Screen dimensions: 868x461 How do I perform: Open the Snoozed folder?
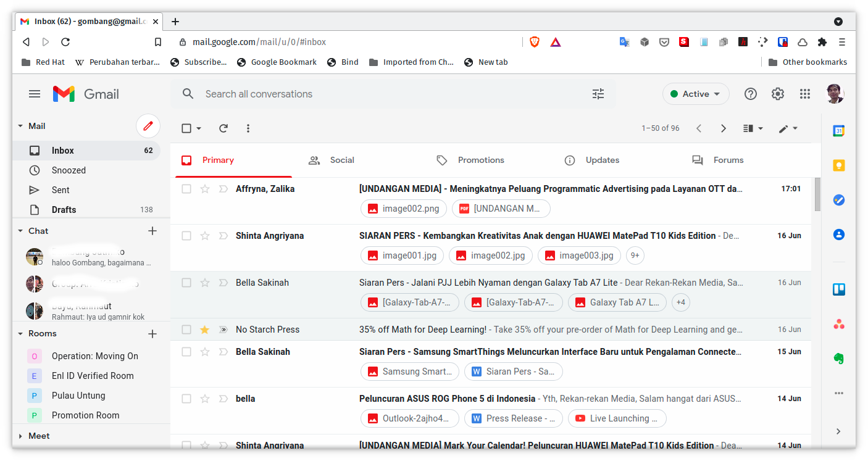coord(86,170)
